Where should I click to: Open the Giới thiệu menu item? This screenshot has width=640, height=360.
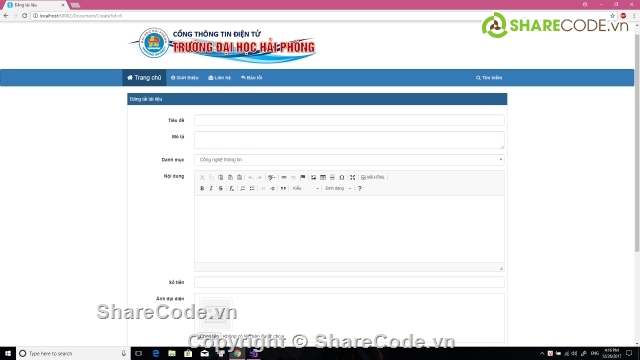184,78
